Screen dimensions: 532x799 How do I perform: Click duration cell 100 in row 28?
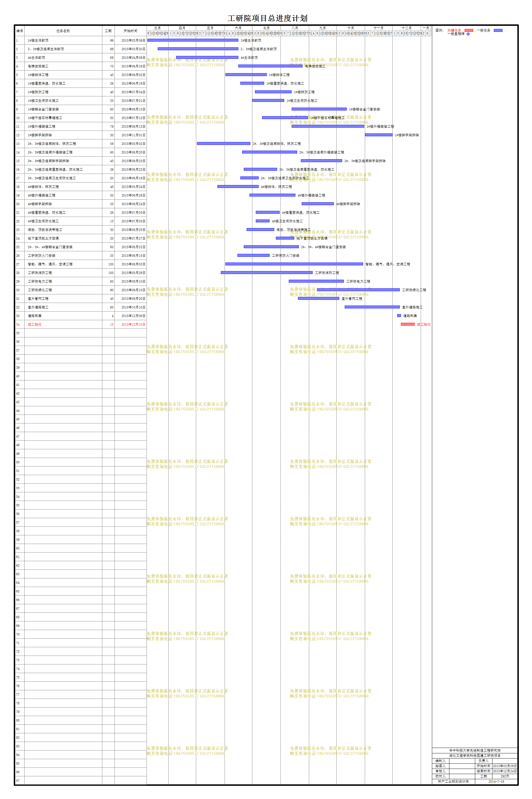[x=108, y=273]
